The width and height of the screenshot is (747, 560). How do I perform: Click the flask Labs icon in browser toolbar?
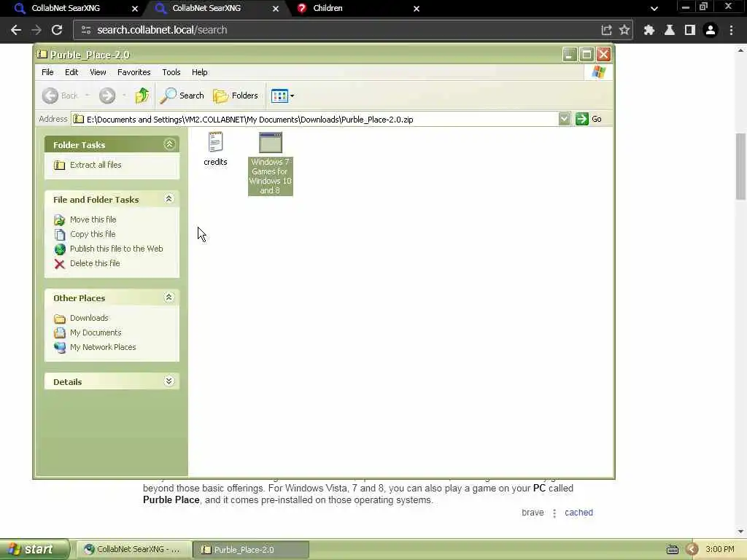pos(670,30)
